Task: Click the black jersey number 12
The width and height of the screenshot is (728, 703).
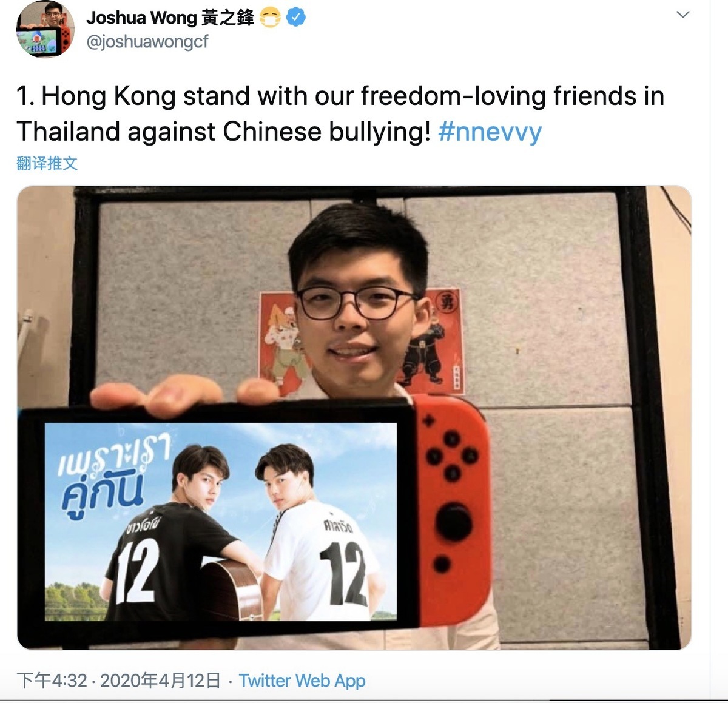Action: (137, 571)
